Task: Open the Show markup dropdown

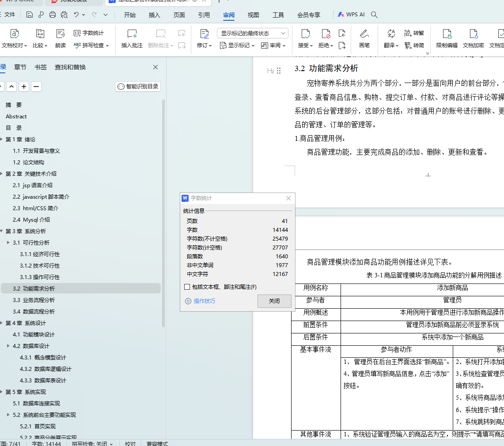Action: click(x=237, y=45)
